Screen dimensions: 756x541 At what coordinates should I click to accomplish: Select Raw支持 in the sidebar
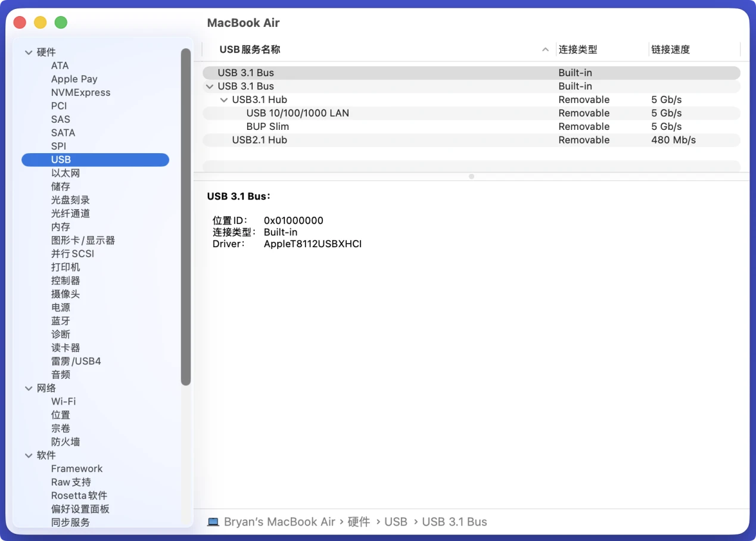pos(71,483)
